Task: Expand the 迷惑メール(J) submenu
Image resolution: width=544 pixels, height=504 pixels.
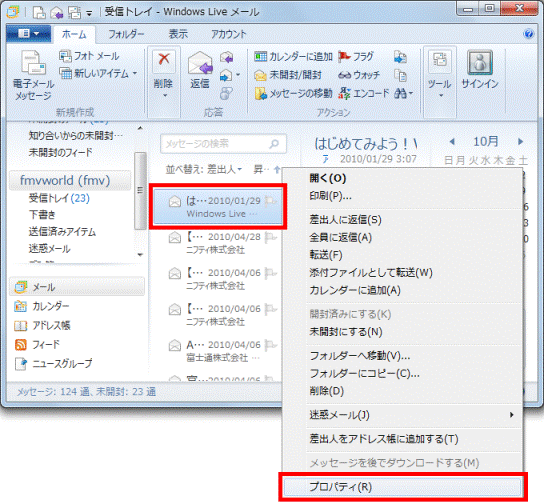Action: 403,415
